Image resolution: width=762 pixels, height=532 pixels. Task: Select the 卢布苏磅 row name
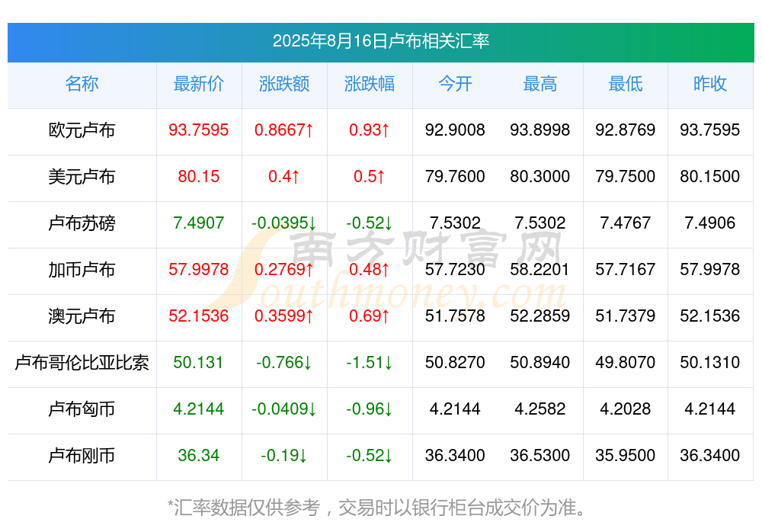click(82, 223)
